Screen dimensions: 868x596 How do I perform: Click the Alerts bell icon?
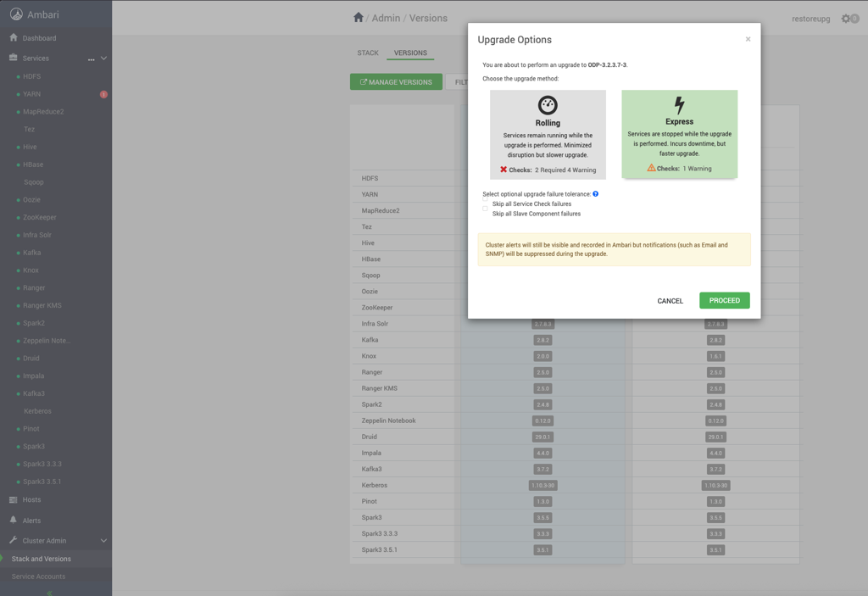point(14,520)
